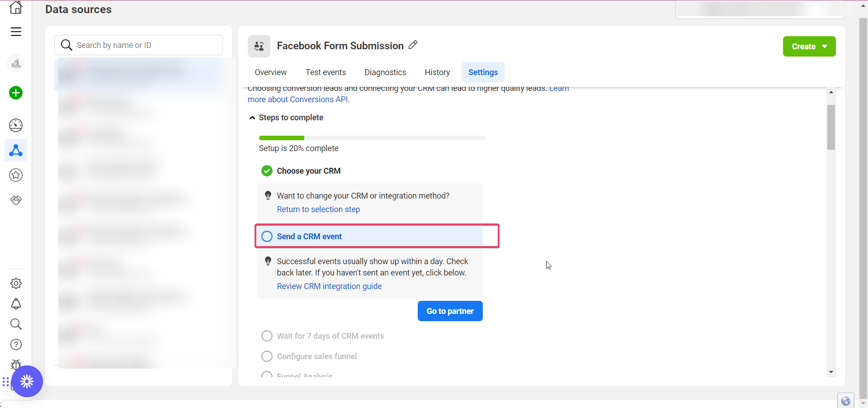The width and height of the screenshot is (868, 408).
Task: Select the Data sources triangle icon
Action: 16,150
